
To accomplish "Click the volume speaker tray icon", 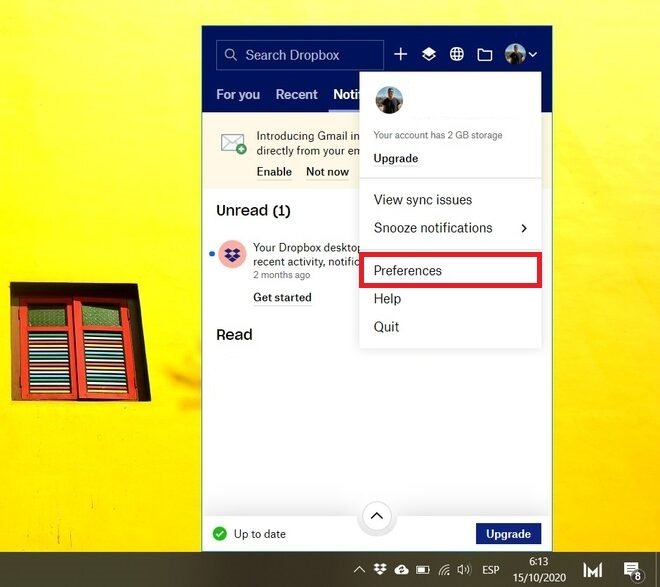I will pos(464,570).
